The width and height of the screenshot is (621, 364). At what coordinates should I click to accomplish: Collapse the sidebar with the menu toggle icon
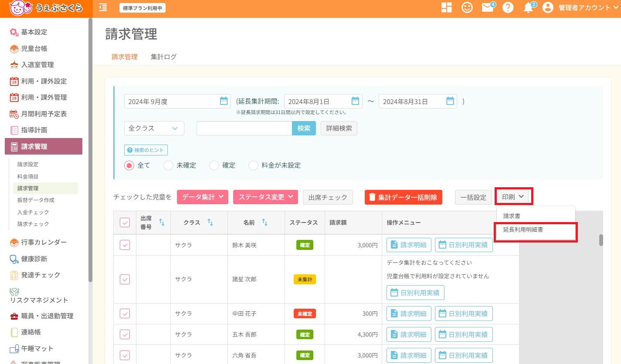(x=103, y=7)
